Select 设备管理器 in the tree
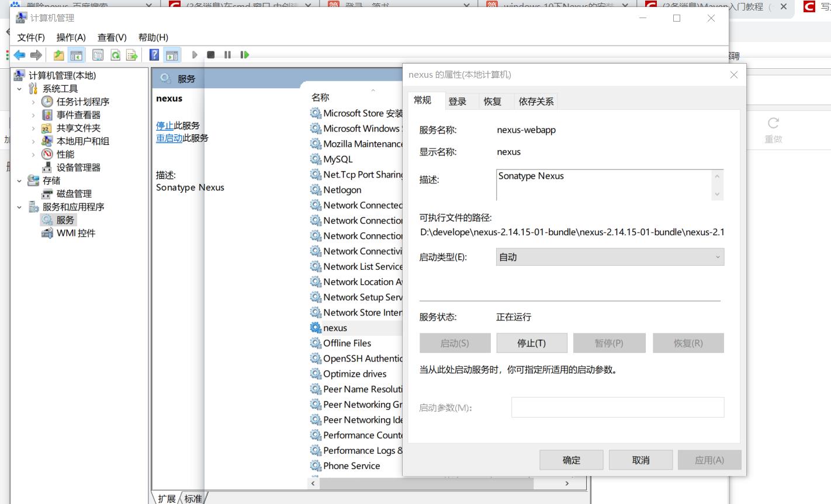 click(x=78, y=168)
